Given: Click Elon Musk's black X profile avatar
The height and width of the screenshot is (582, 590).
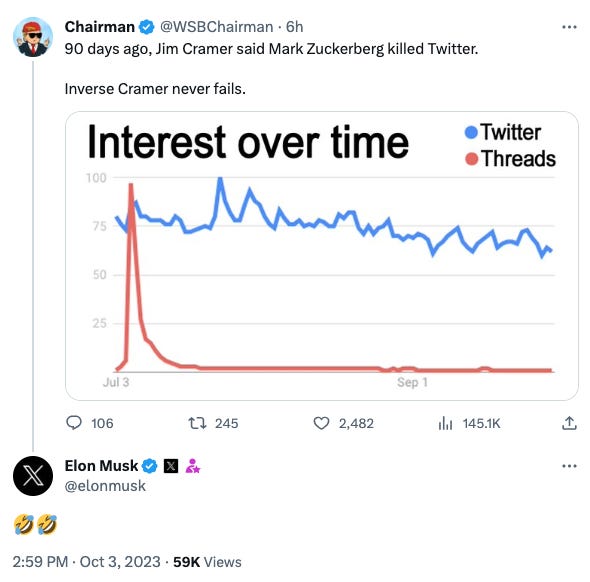Looking at the screenshot, I should coord(33,476).
